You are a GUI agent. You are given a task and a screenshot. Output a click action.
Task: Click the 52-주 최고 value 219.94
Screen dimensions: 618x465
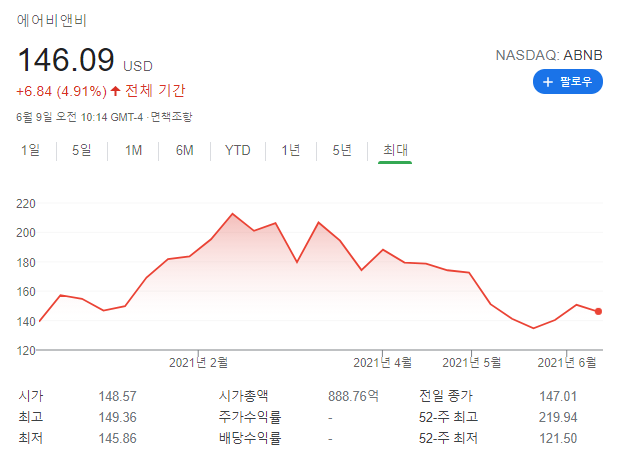point(558,417)
